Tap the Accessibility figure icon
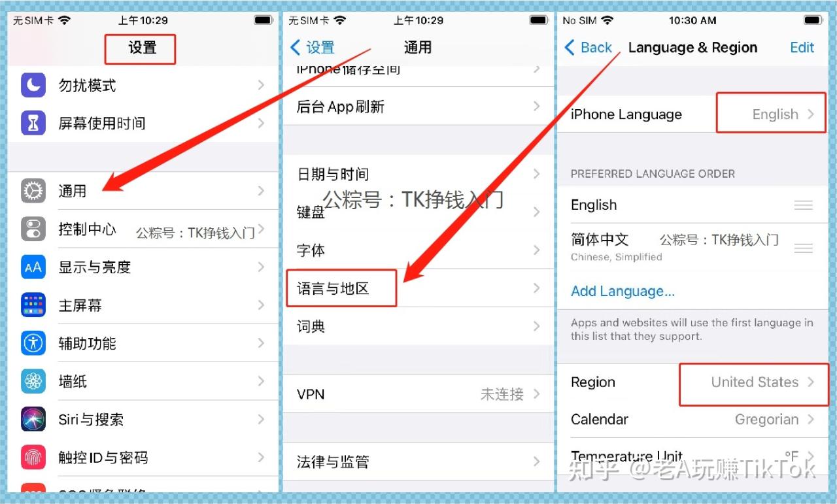 tap(33, 343)
